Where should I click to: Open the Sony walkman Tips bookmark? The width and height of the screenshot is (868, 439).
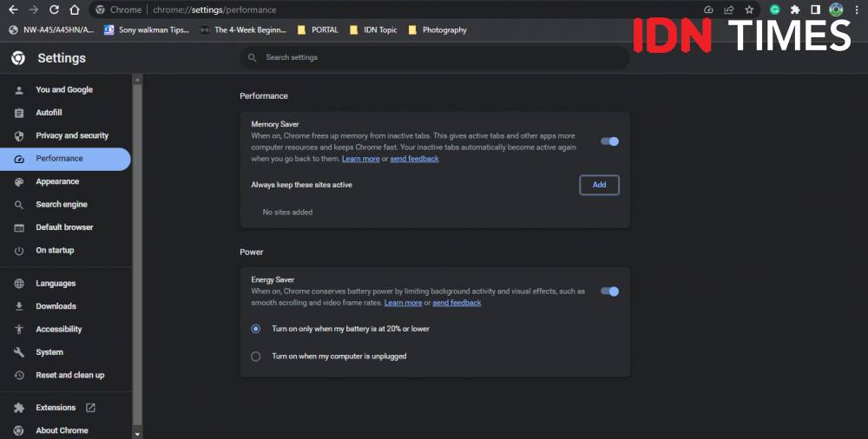[147, 29]
